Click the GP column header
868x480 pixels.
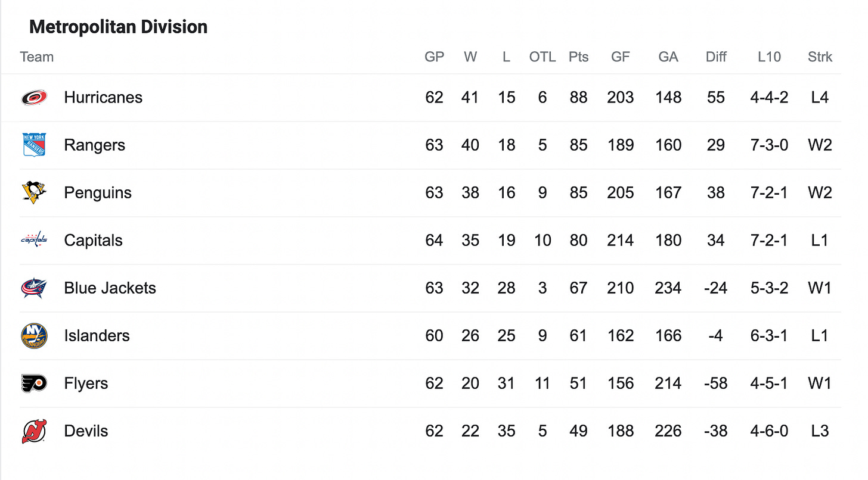tap(434, 57)
